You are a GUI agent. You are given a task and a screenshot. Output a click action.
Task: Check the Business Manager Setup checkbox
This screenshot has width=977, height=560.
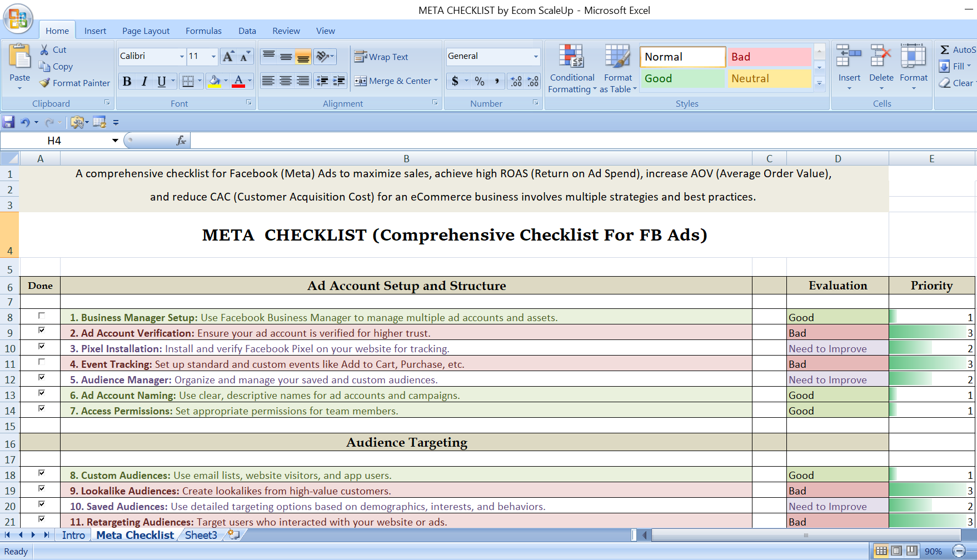(x=41, y=316)
